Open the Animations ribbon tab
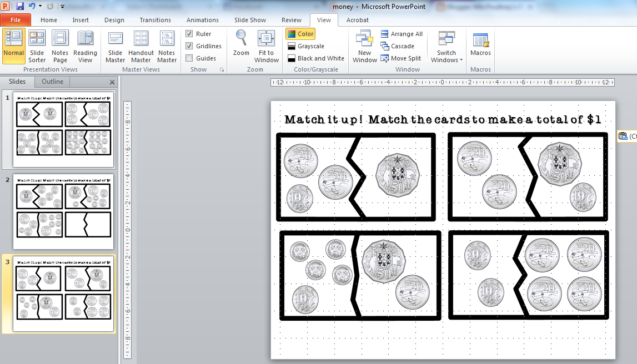 pyautogui.click(x=202, y=20)
